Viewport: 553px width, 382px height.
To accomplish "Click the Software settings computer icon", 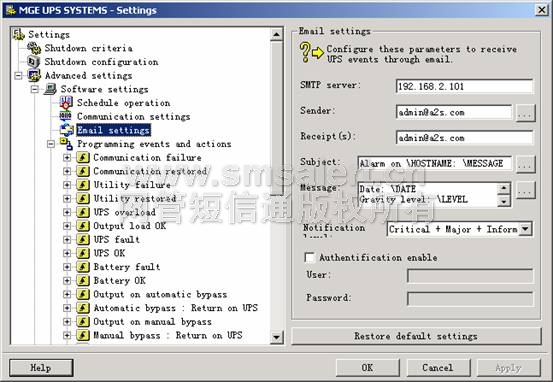I will [x=50, y=89].
